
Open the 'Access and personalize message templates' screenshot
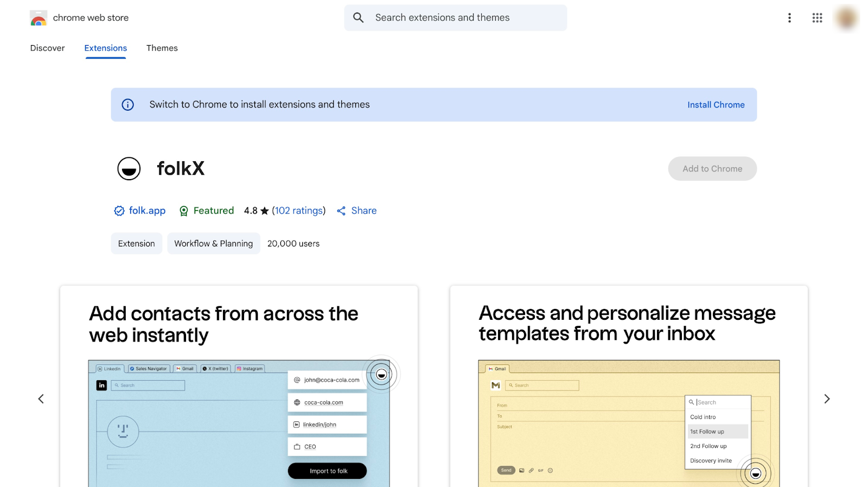(x=629, y=387)
